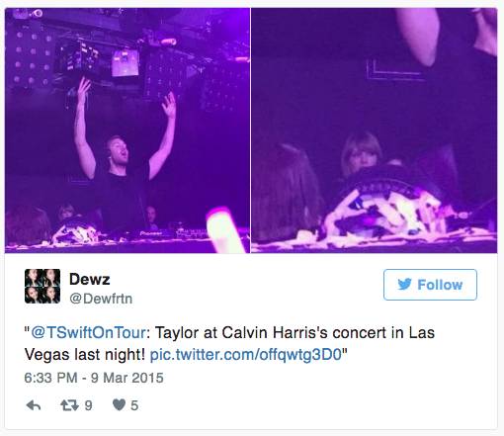Click the glowing light stick in left photo
The height and width of the screenshot is (436, 504).
click(224, 229)
